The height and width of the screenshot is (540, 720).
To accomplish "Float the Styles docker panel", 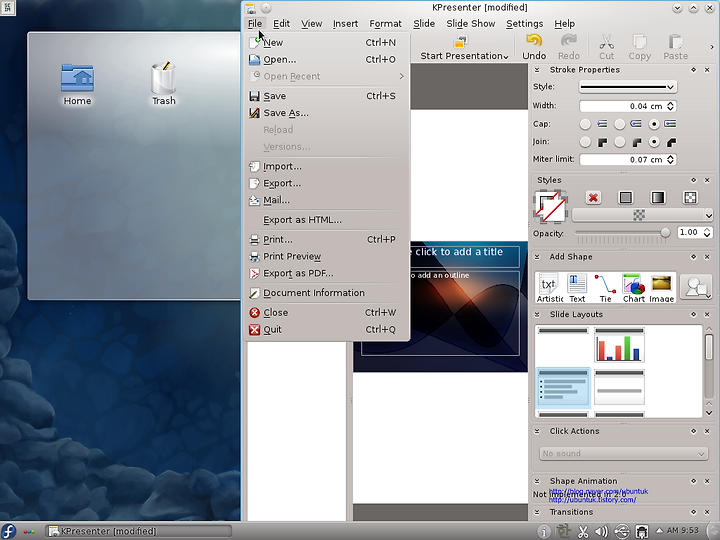I will pos(693,180).
